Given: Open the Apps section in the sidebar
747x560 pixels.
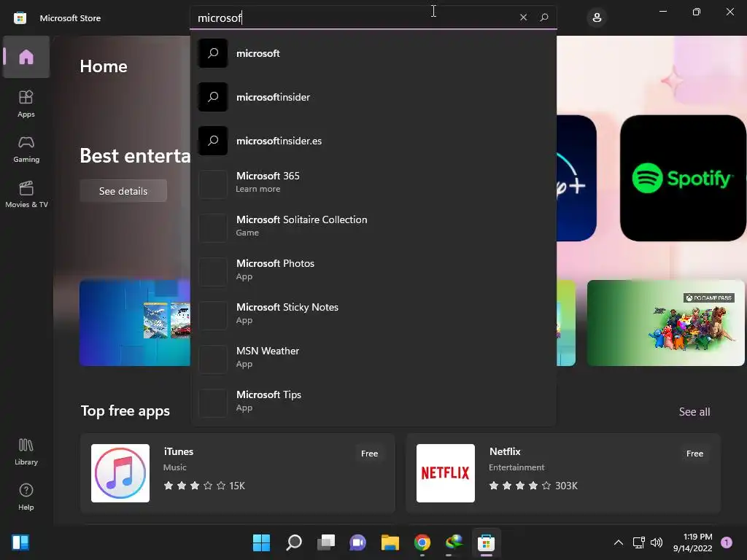Looking at the screenshot, I should (x=26, y=104).
